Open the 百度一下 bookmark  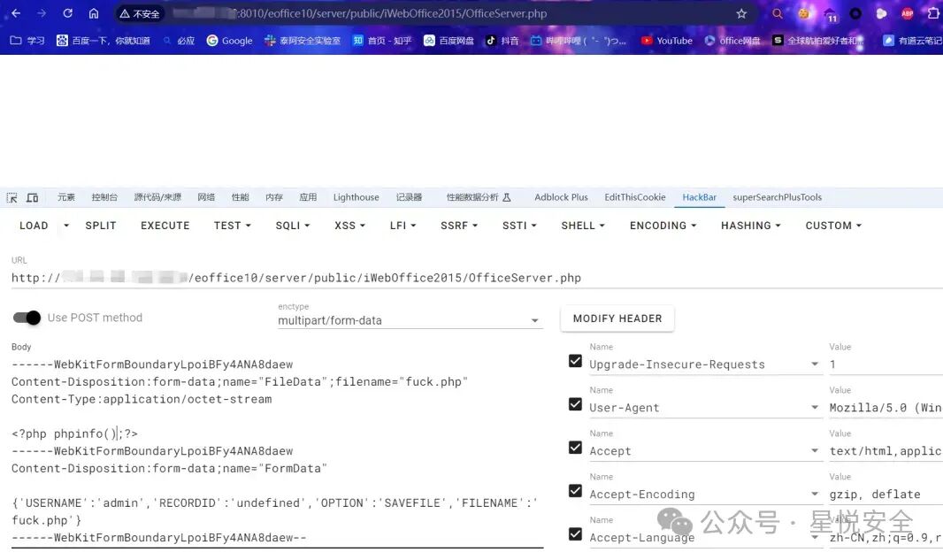tap(103, 41)
